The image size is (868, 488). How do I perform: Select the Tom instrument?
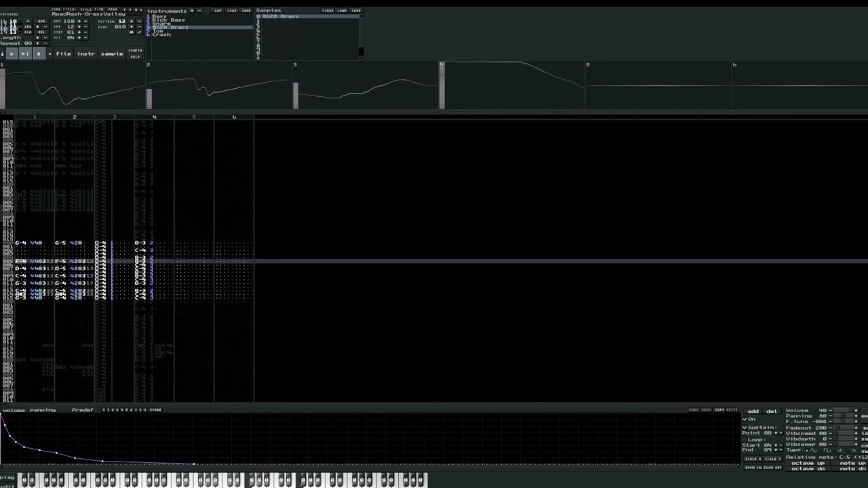[x=158, y=31]
